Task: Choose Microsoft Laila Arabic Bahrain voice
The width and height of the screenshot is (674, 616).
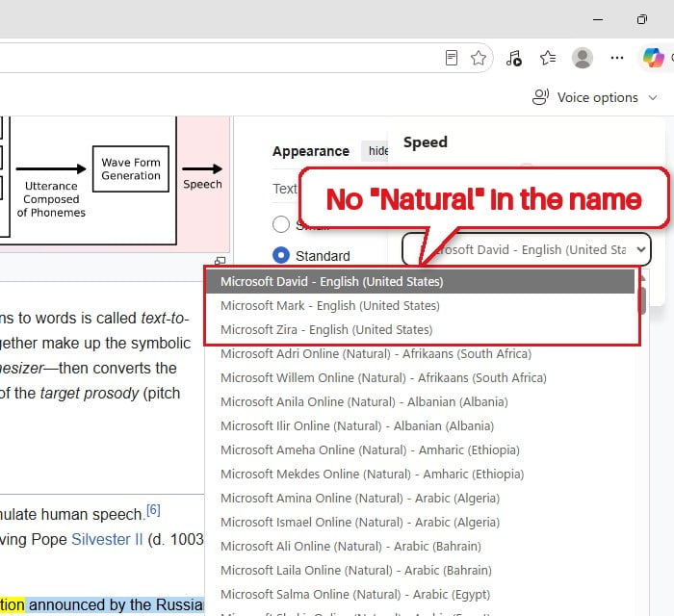Action: pyautogui.click(x=420, y=571)
